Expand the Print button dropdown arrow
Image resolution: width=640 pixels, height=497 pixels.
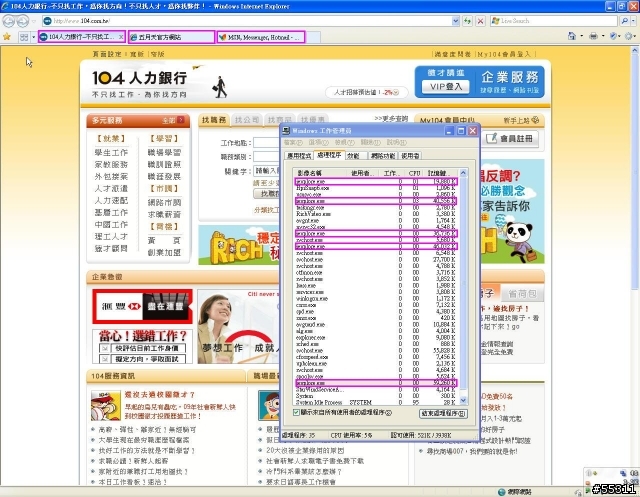pyautogui.click(x=603, y=36)
